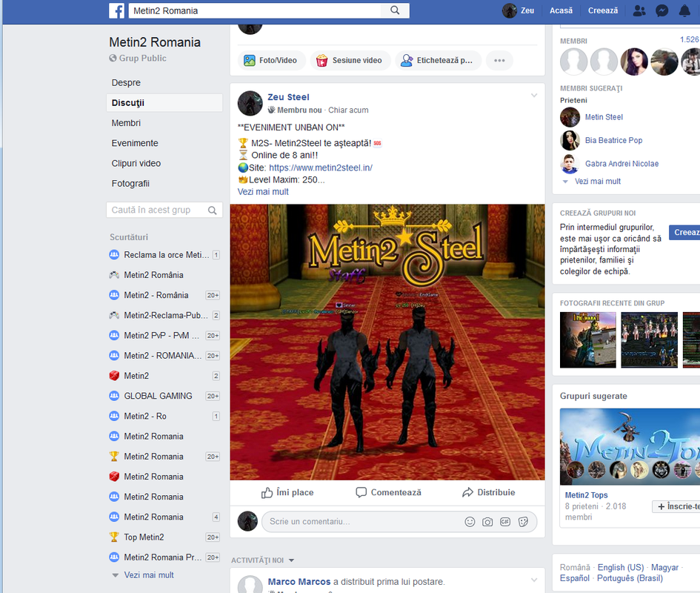Click Gabra Andrei Nicolae suggested friend
Screen dimensions: 700x593
click(x=621, y=164)
